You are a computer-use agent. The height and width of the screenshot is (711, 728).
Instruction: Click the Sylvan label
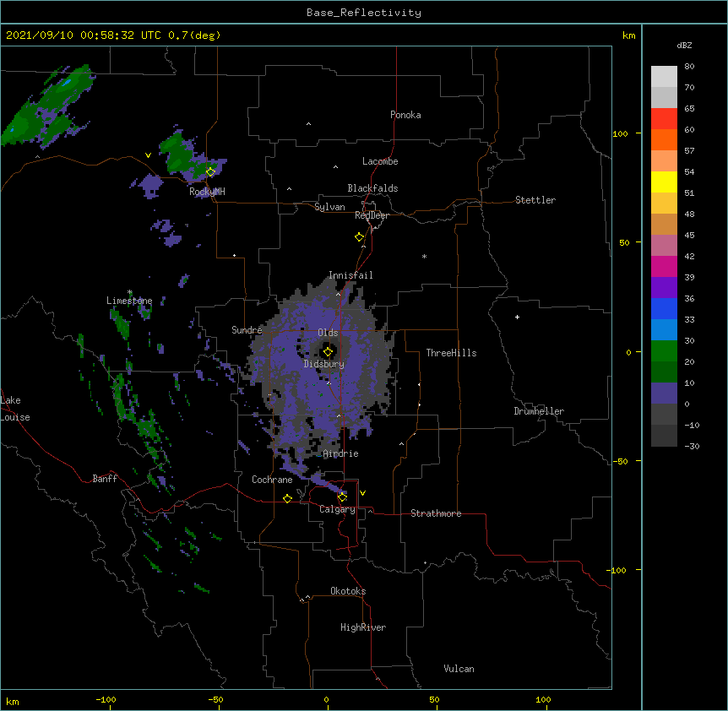(329, 207)
